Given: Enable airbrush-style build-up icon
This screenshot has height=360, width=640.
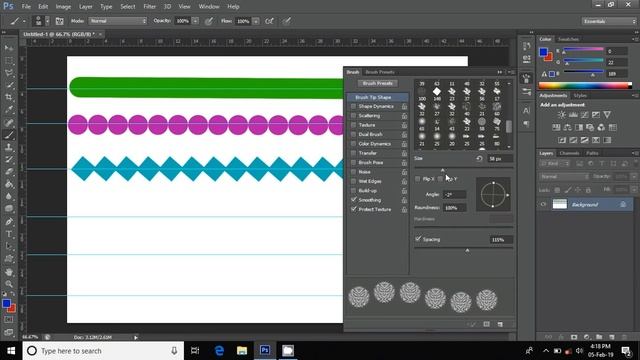Looking at the screenshot, I should click(x=269, y=21).
